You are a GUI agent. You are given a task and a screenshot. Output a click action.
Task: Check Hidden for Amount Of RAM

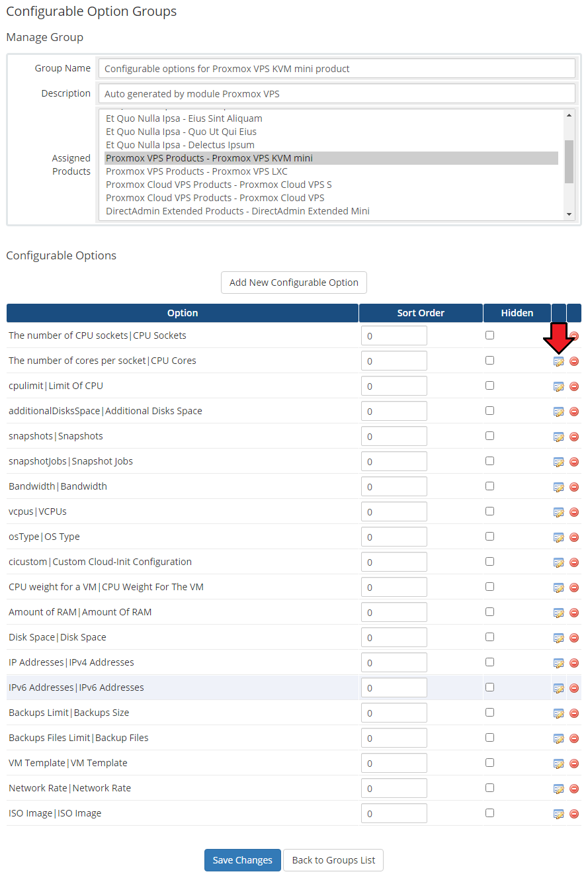coord(489,611)
